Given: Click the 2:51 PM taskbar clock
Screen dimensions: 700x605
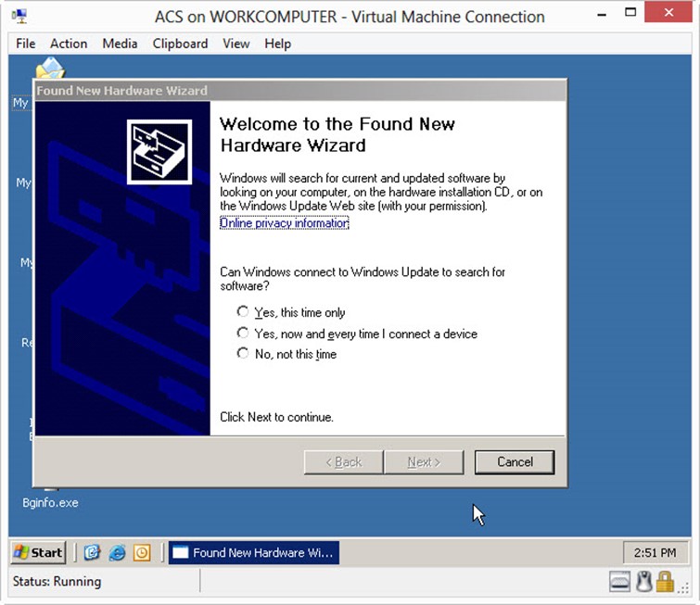Looking at the screenshot, I should (655, 553).
